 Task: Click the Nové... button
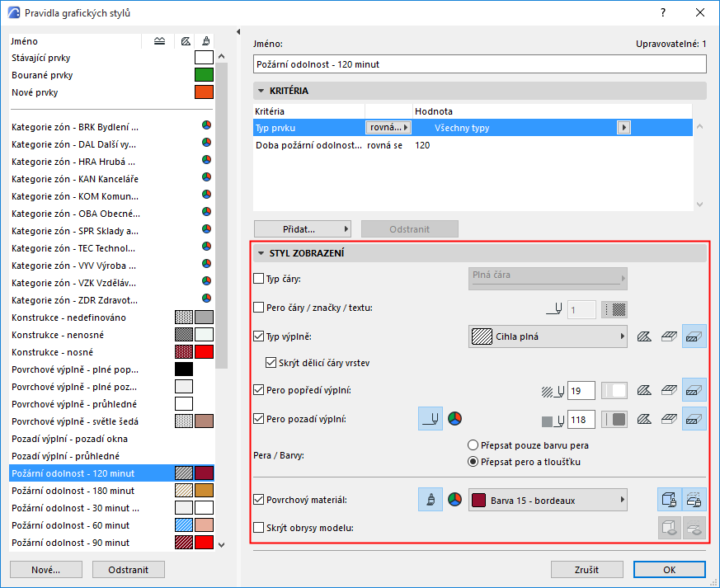tap(46, 570)
